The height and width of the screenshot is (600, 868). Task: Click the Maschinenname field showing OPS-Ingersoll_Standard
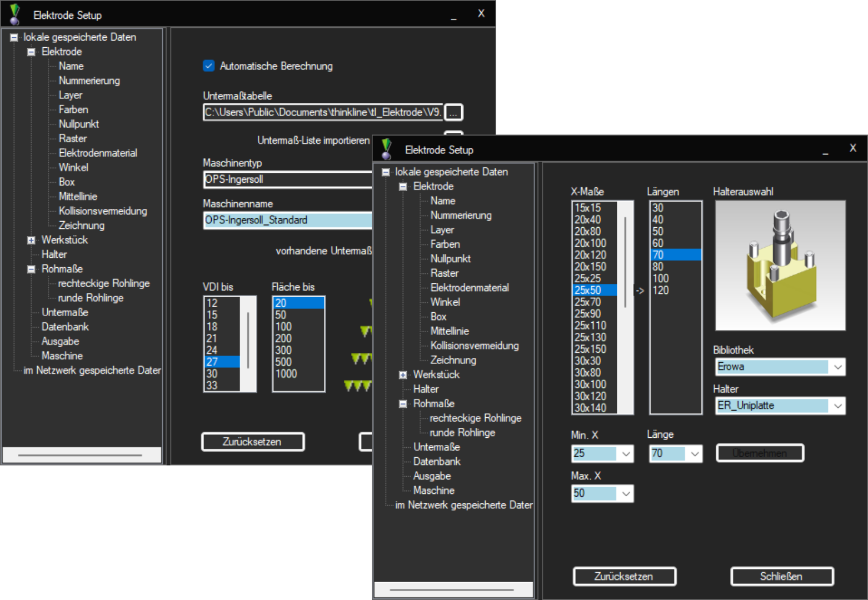click(x=288, y=220)
